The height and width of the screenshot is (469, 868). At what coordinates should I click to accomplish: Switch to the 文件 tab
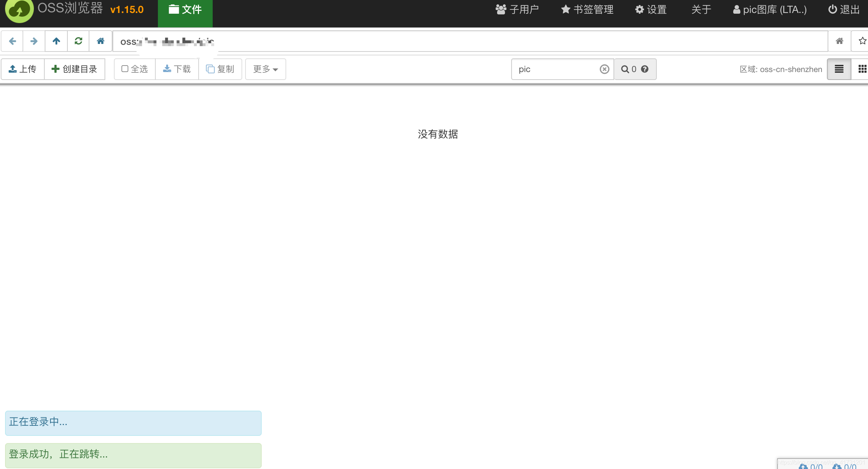tap(185, 9)
